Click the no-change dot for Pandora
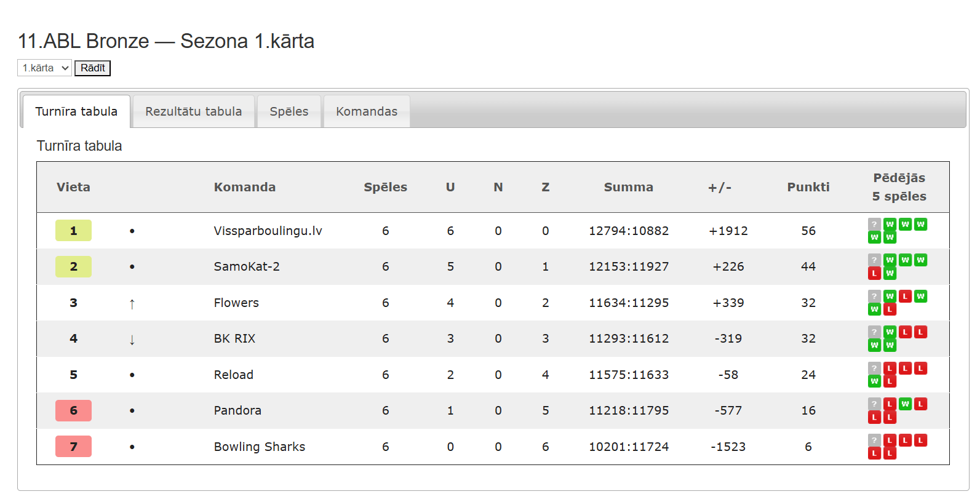The height and width of the screenshot is (494, 980). (x=132, y=411)
